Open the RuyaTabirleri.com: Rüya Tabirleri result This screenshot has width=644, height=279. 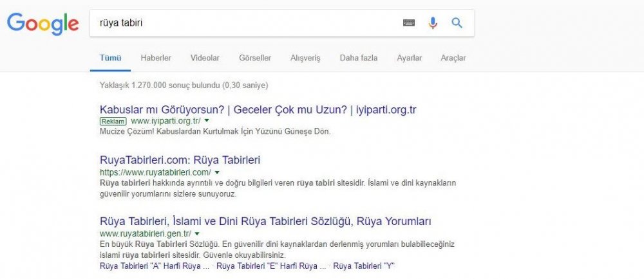tap(180, 160)
